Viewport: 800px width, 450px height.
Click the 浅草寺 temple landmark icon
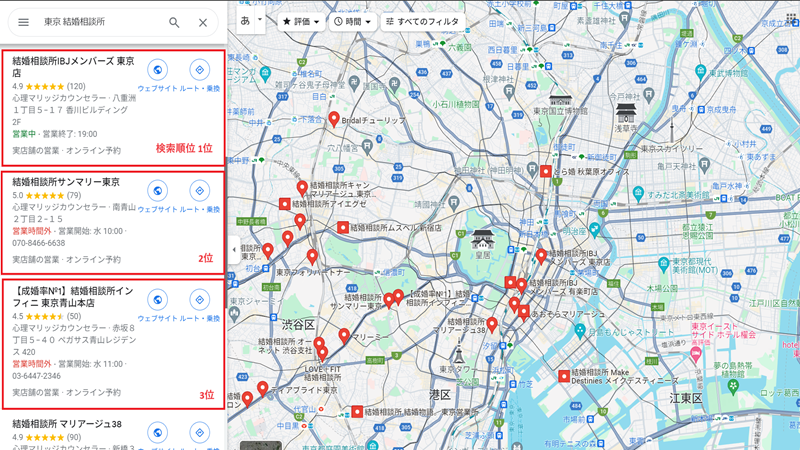[x=626, y=113]
